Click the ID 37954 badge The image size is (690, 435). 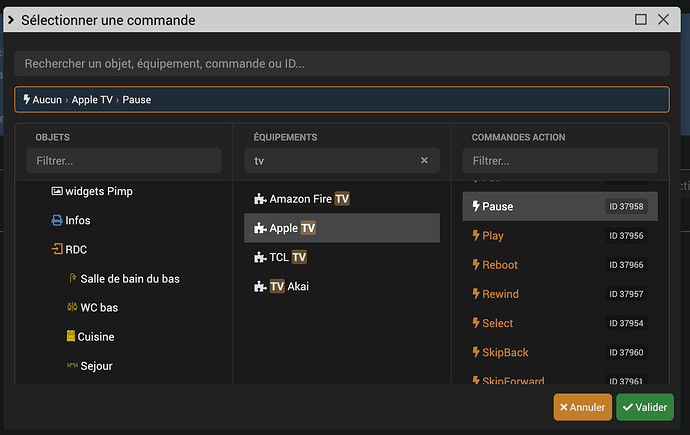(626, 323)
